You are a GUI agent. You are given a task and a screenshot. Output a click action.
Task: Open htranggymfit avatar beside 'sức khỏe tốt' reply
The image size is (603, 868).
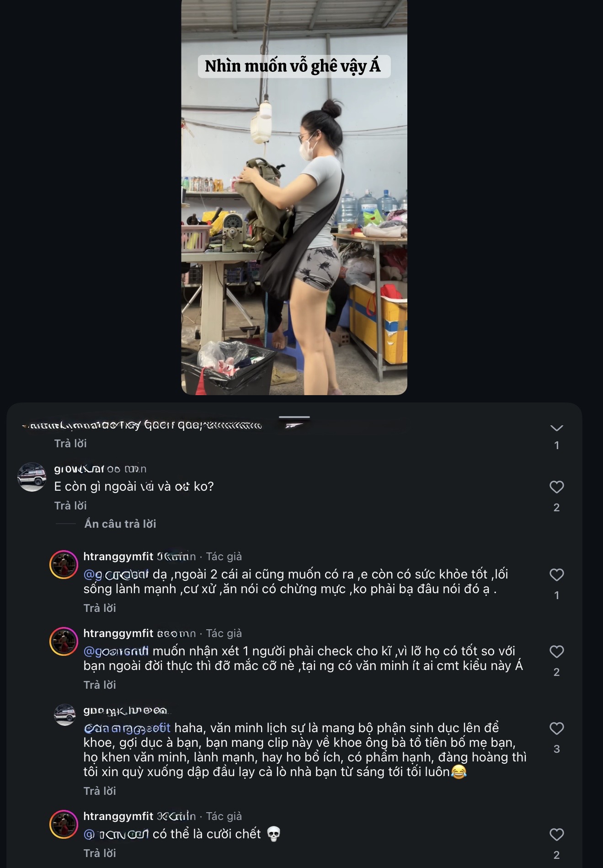[64, 564]
